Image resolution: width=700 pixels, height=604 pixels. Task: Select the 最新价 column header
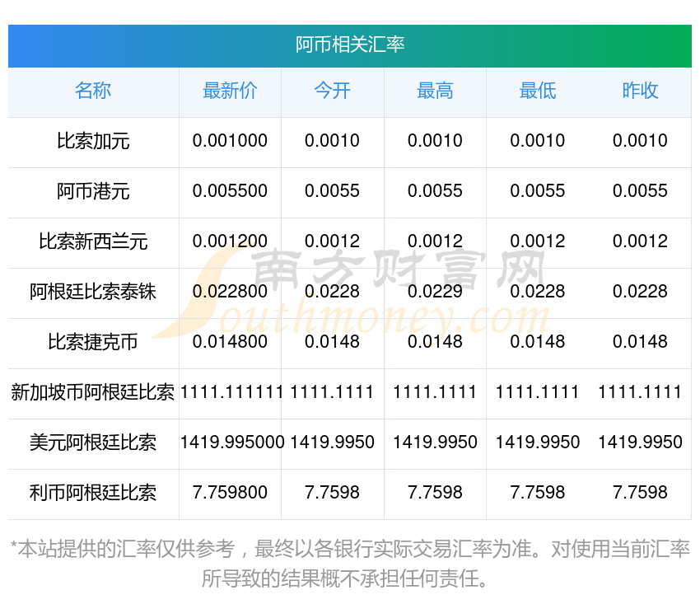pyautogui.click(x=230, y=91)
